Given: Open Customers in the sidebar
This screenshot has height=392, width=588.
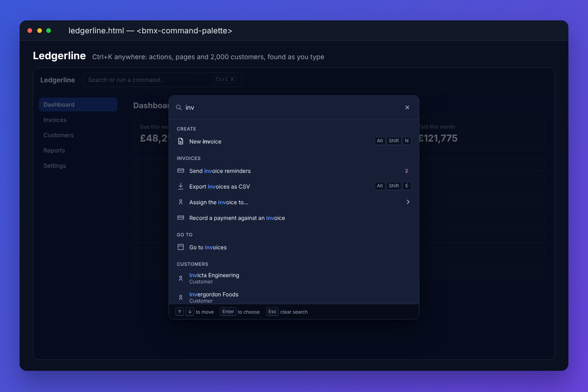Looking at the screenshot, I should 78,135.
